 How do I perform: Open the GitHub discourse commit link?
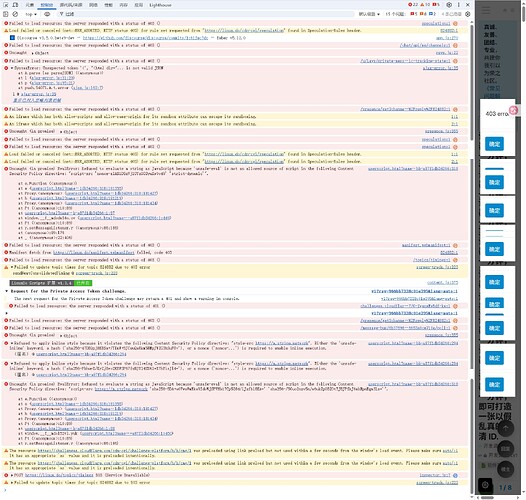(x=145, y=38)
